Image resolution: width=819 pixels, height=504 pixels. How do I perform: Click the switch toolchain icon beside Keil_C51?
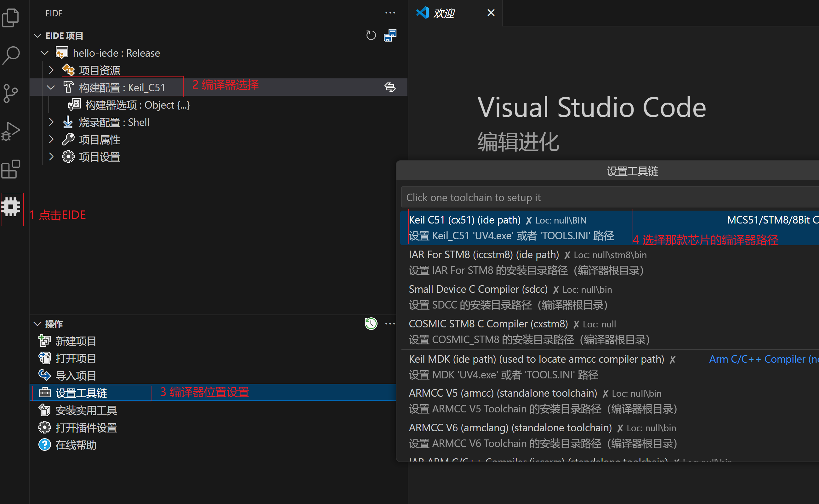coord(390,87)
